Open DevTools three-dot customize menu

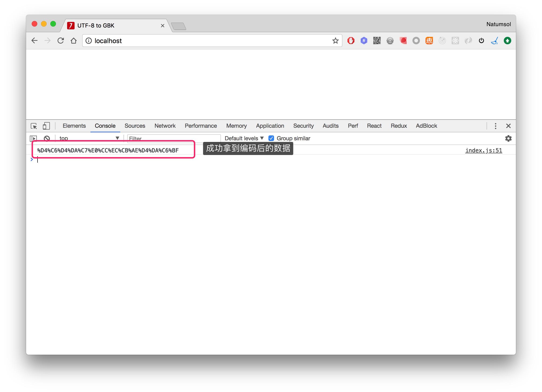(495, 126)
